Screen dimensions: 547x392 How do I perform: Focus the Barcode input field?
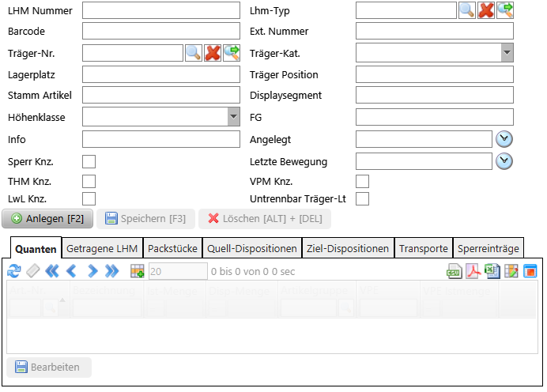[x=160, y=32]
